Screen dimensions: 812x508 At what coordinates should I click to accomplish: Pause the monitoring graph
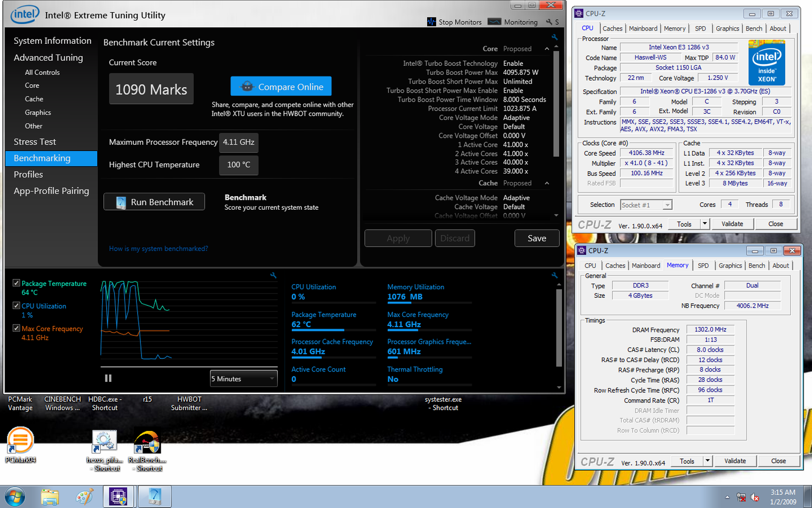(x=108, y=378)
